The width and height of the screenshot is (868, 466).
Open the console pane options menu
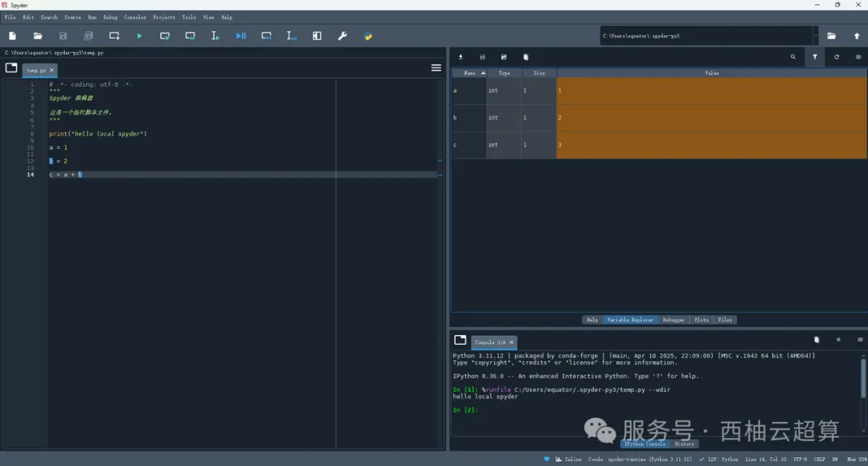tap(860, 340)
